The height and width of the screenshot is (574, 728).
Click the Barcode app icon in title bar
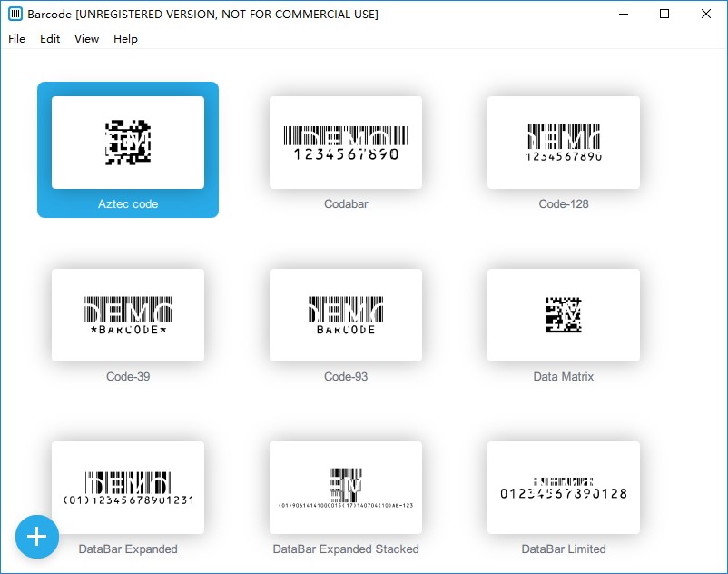pyautogui.click(x=15, y=14)
